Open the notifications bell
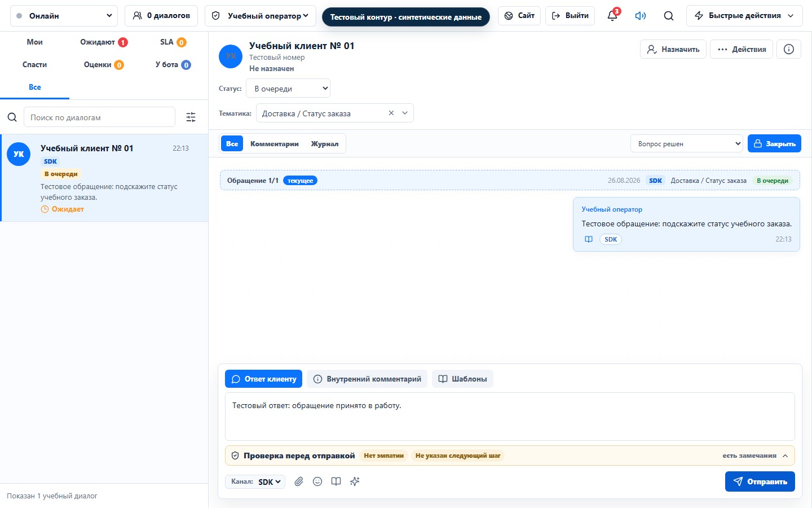 pos(612,16)
